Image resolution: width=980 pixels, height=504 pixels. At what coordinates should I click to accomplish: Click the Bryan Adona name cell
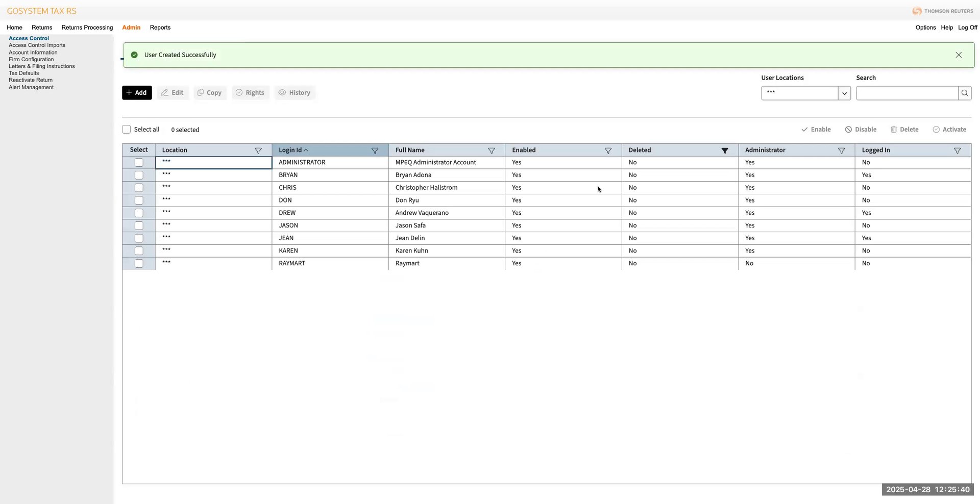click(447, 175)
